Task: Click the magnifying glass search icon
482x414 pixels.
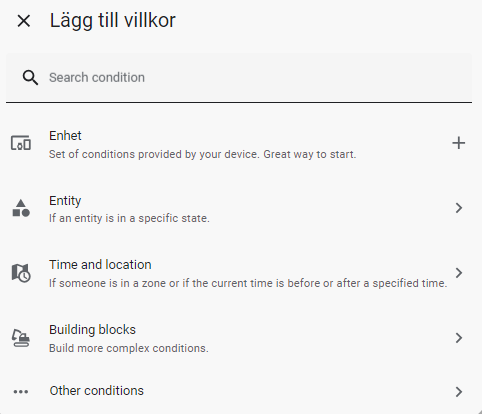Action: [30, 78]
